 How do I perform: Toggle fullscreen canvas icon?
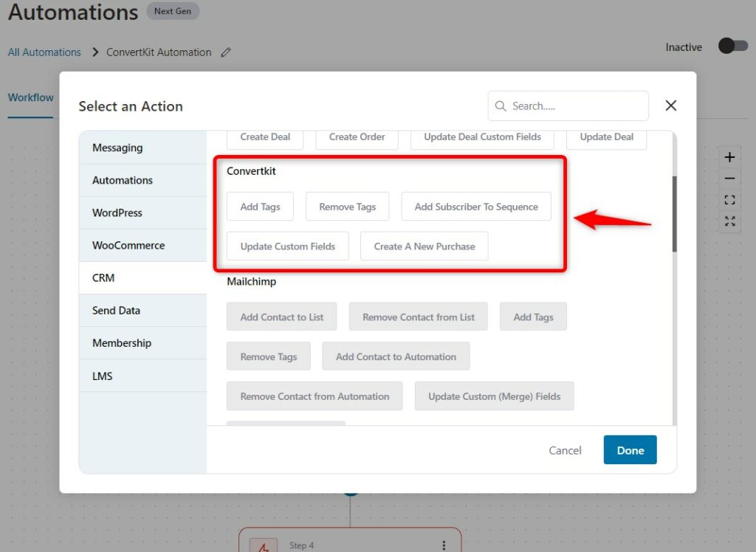[729, 221]
